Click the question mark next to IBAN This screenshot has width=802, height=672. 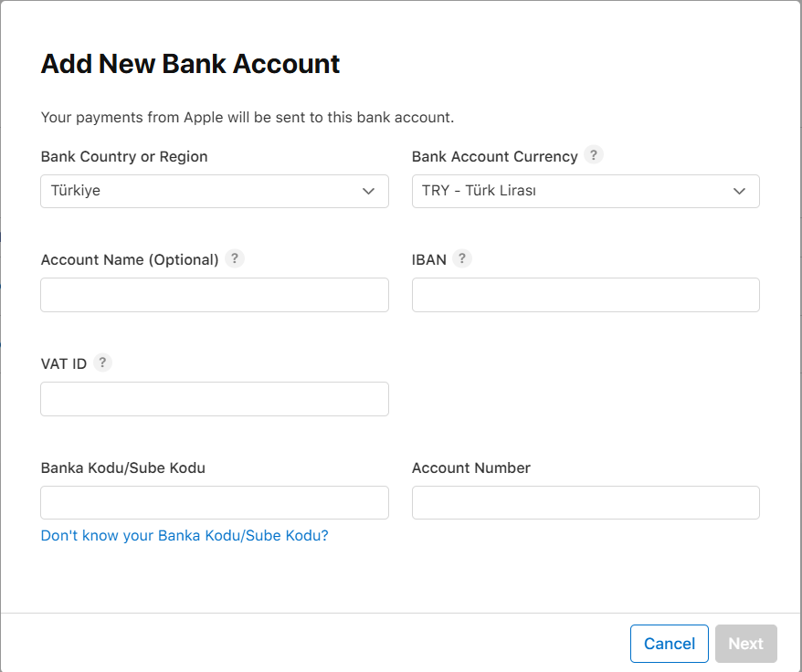[462, 258]
